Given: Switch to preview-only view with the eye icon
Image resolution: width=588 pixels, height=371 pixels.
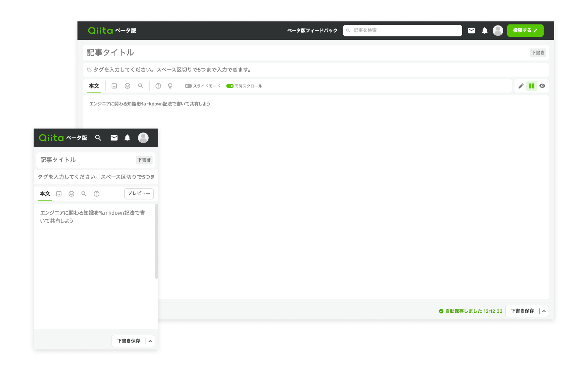Looking at the screenshot, I should 542,86.
